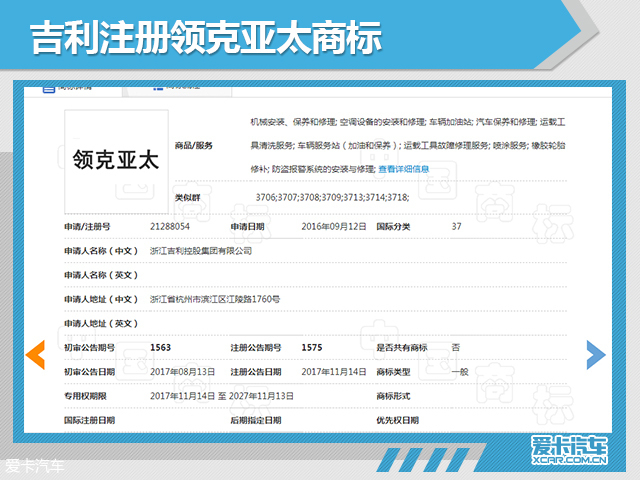Open the 查看详细信息 link
This screenshot has height=480, width=640.
404,169
